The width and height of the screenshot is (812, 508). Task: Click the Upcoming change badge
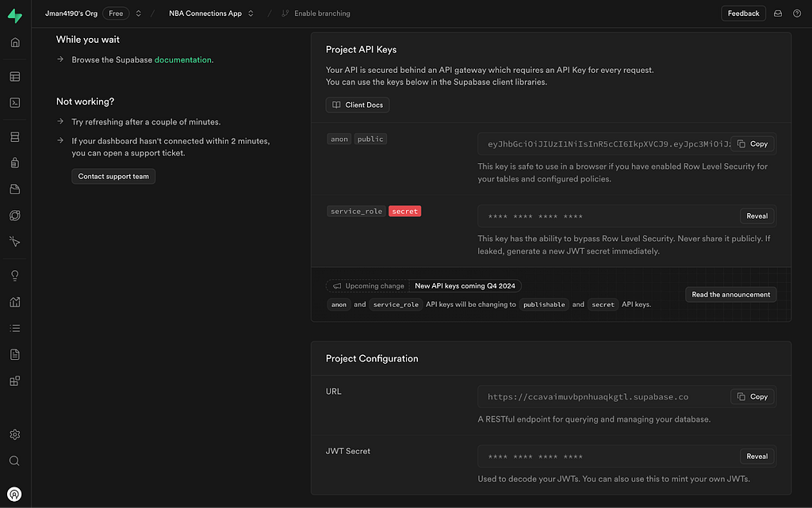(368, 286)
